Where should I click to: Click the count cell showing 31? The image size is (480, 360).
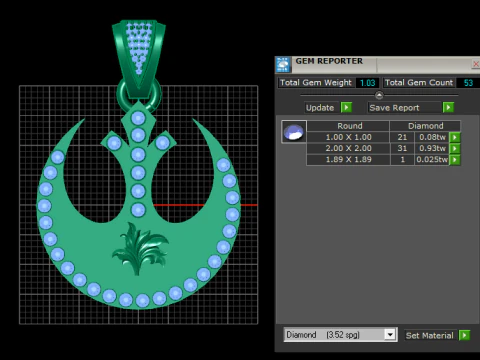[x=402, y=148]
